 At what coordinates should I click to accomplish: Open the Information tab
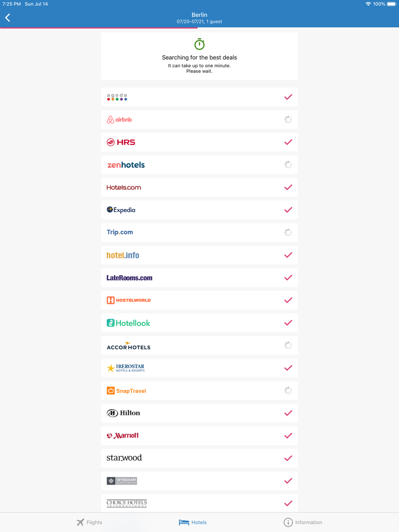303,522
